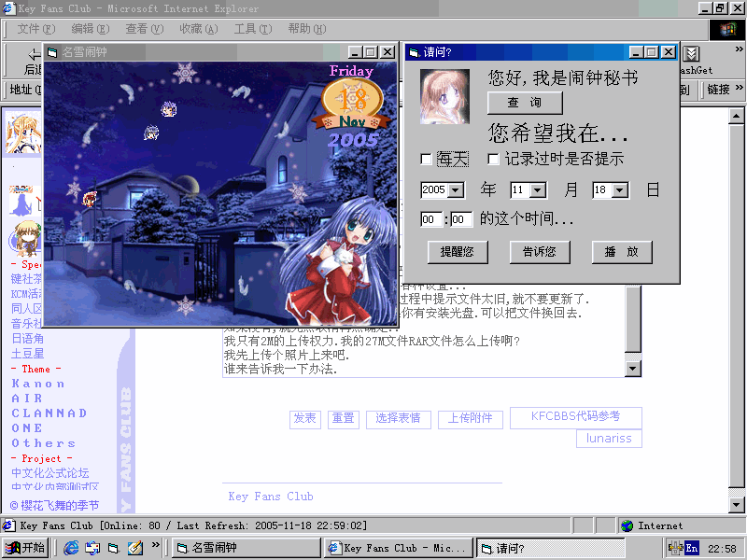The width and height of the screenshot is (747, 560).
Task: Expand the 链接 links chevron
Action: pos(739,88)
